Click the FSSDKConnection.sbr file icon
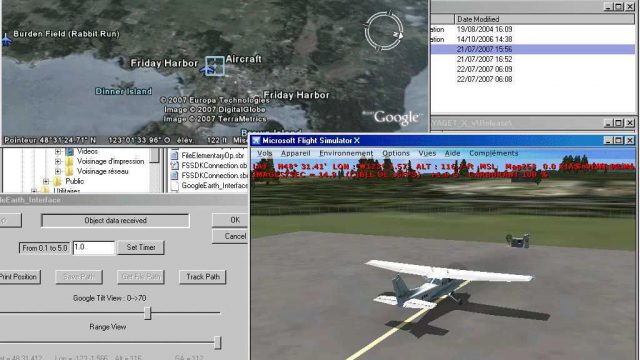 [174, 176]
